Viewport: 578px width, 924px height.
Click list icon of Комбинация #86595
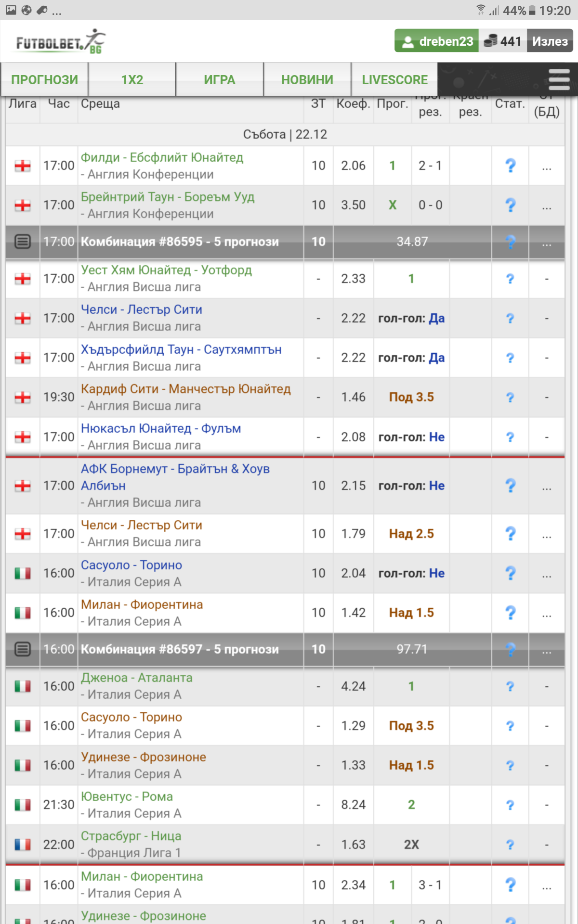[x=23, y=242]
